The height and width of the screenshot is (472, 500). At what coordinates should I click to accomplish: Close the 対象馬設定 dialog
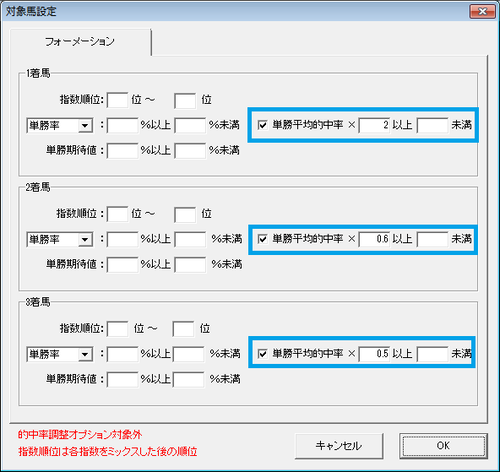(x=482, y=12)
